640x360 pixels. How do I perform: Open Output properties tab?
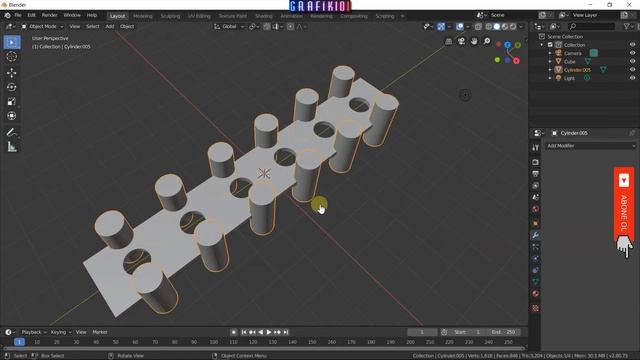tap(536, 174)
